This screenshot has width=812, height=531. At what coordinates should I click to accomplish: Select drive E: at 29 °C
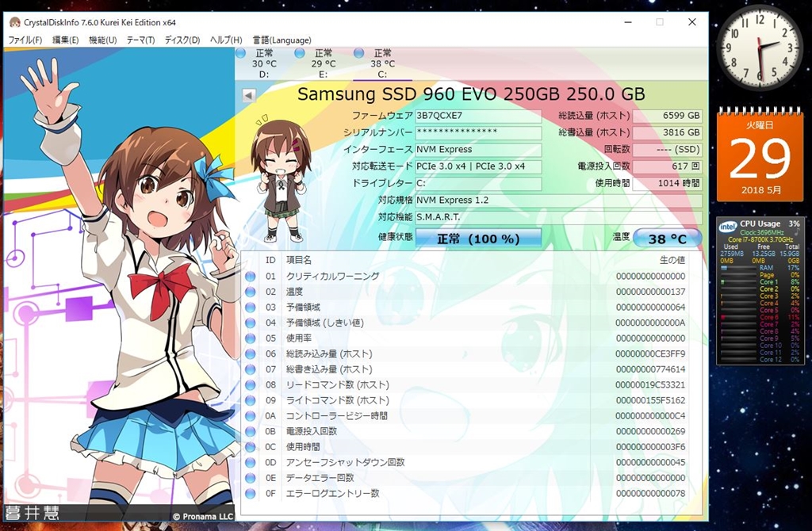point(324,63)
